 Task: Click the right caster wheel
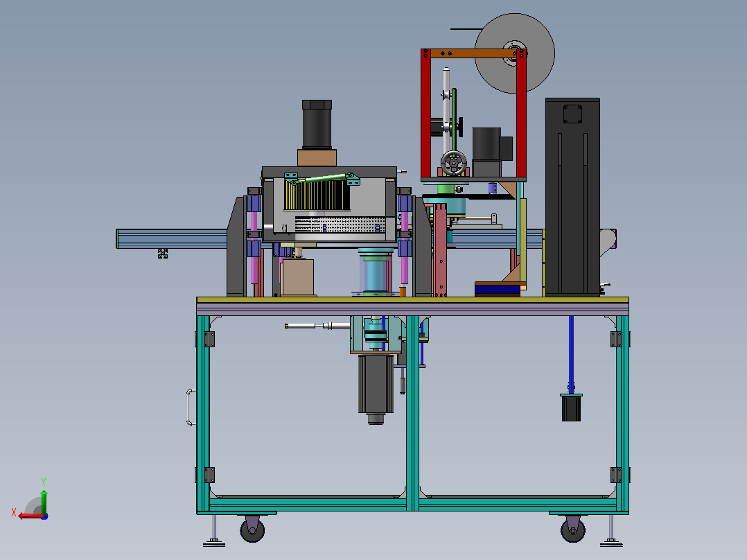(572, 530)
